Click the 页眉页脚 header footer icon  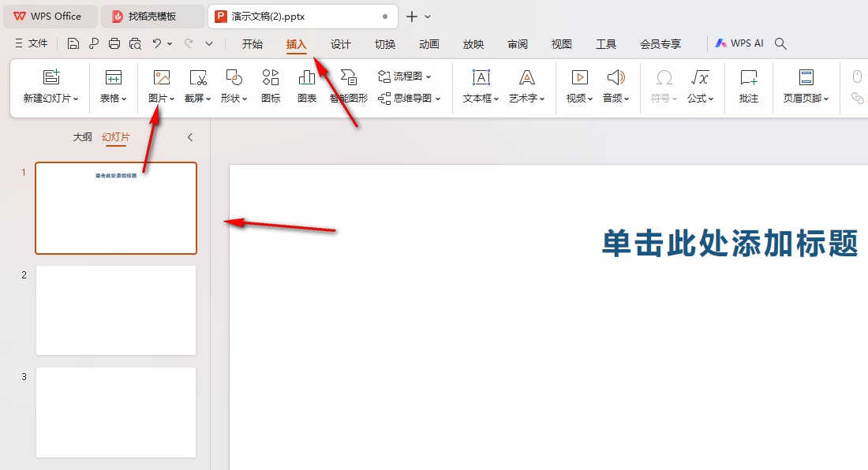click(x=806, y=76)
